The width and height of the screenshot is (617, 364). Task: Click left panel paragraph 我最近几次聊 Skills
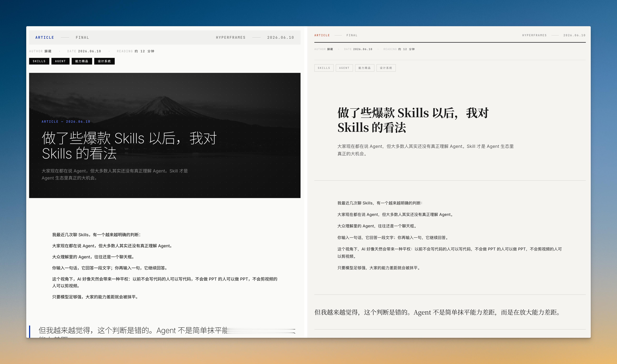point(96,235)
